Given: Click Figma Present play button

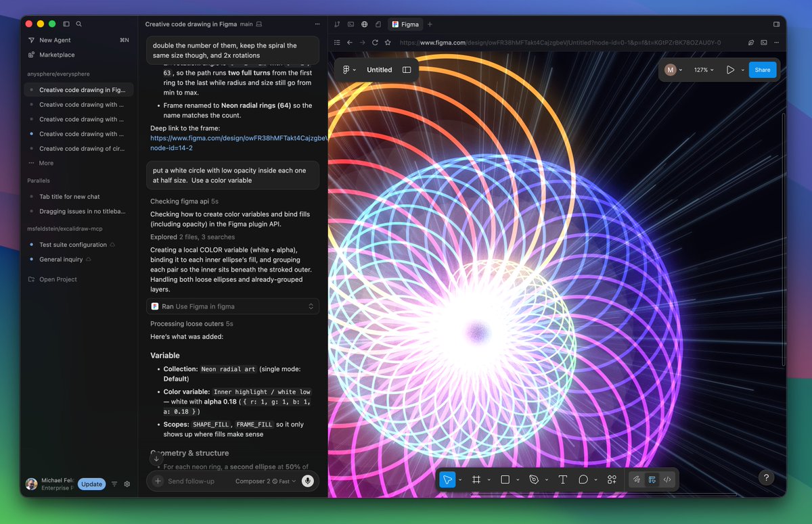Looking at the screenshot, I should coord(730,70).
